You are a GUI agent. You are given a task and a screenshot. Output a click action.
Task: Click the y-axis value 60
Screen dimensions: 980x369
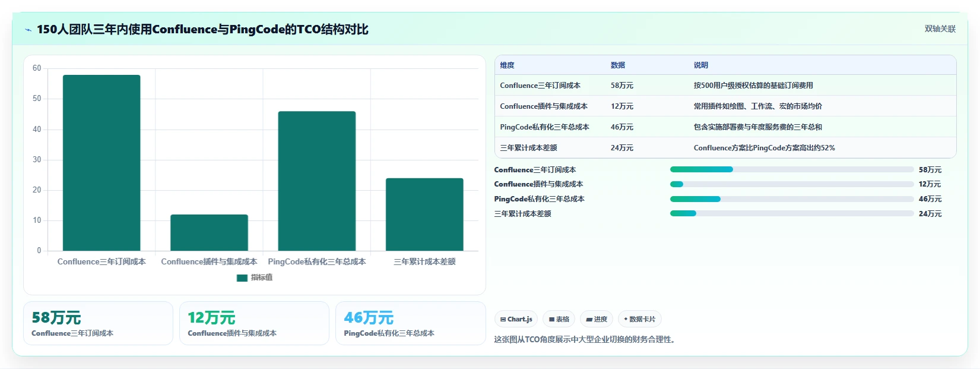coord(37,68)
